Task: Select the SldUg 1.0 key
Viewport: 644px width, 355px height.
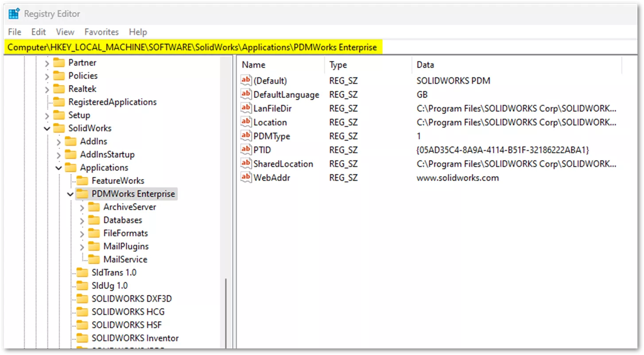Action: pos(110,286)
